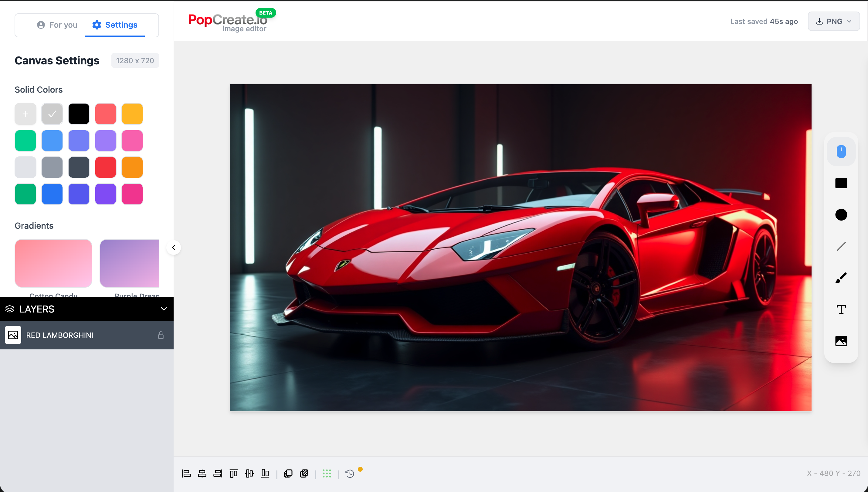
Task: Switch to the For you tab
Action: (x=57, y=25)
